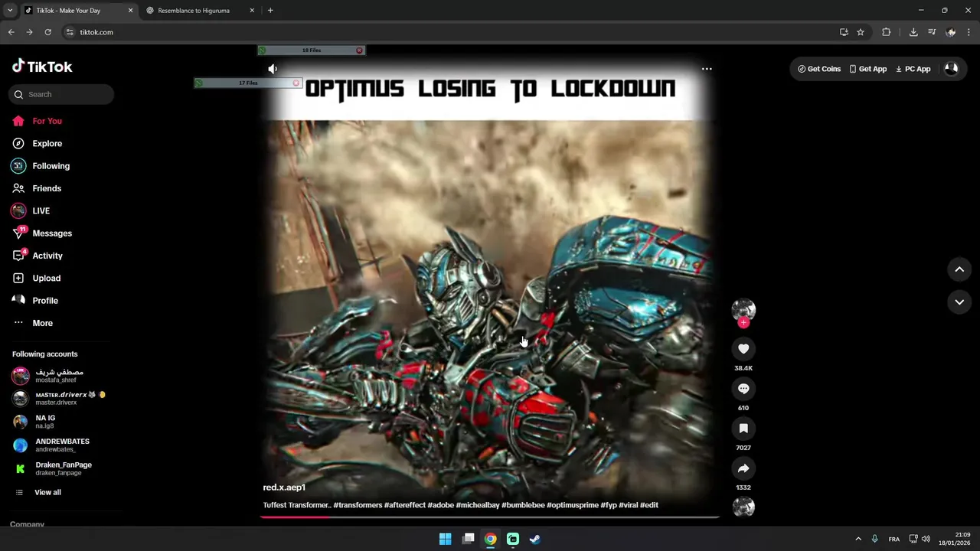Focus the TikTok Search field
Screen dimensions: 980x551
pyautogui.click(x=62, y=94)
